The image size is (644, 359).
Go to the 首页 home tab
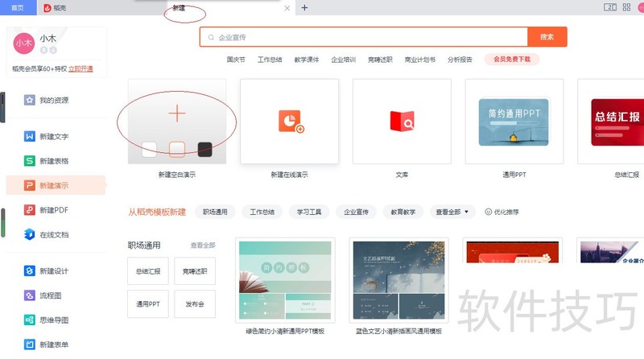pos(18,7)
